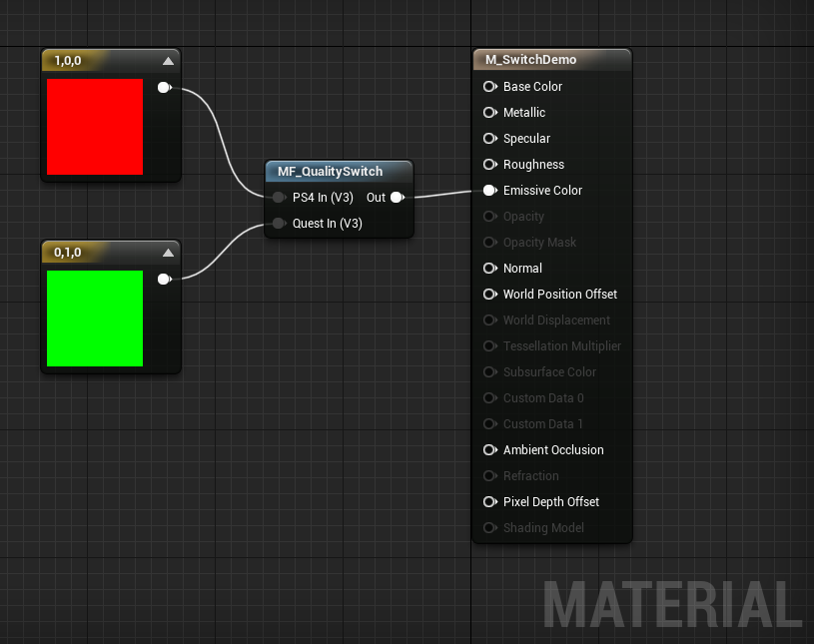Click the Out label on MF_QualitySwitch

click(x=376, y=198)
